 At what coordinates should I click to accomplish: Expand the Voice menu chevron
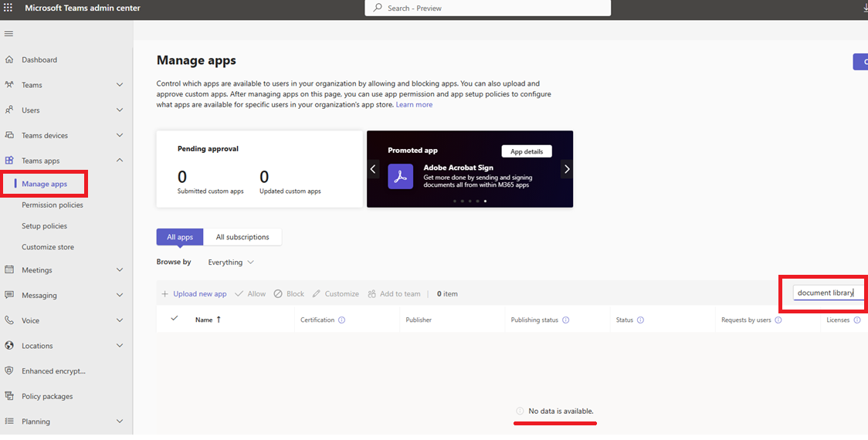[x=120, y=320]
